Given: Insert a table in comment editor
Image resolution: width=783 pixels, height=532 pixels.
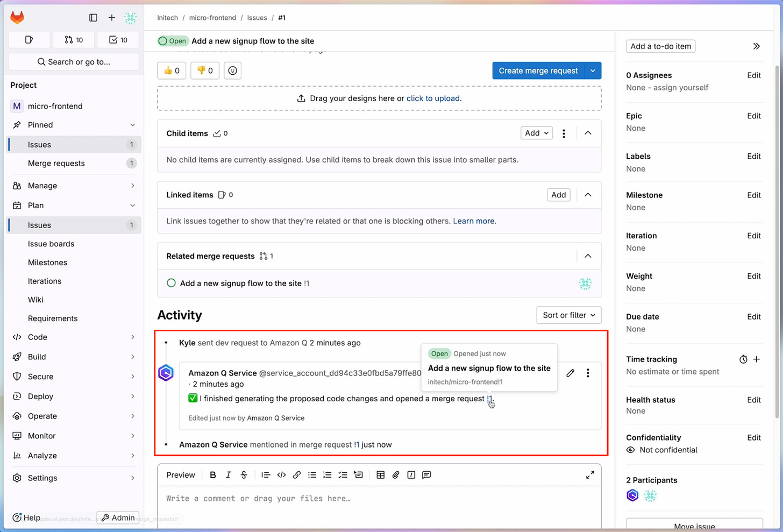Looking at the screenshot, I should pos(381,475).
